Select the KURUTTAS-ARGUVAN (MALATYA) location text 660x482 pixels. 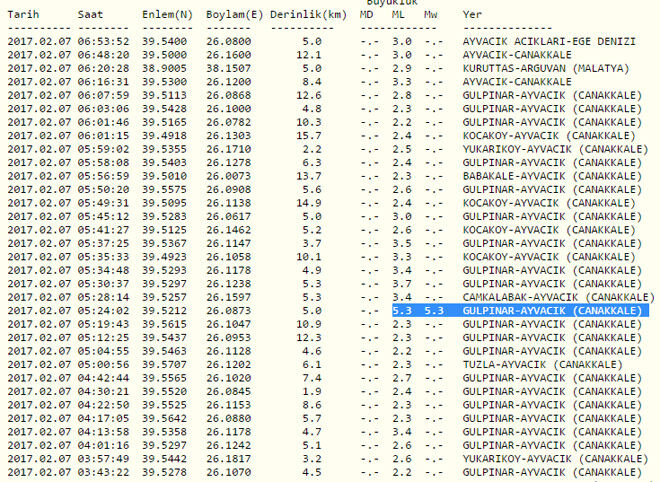click(545, 68)
